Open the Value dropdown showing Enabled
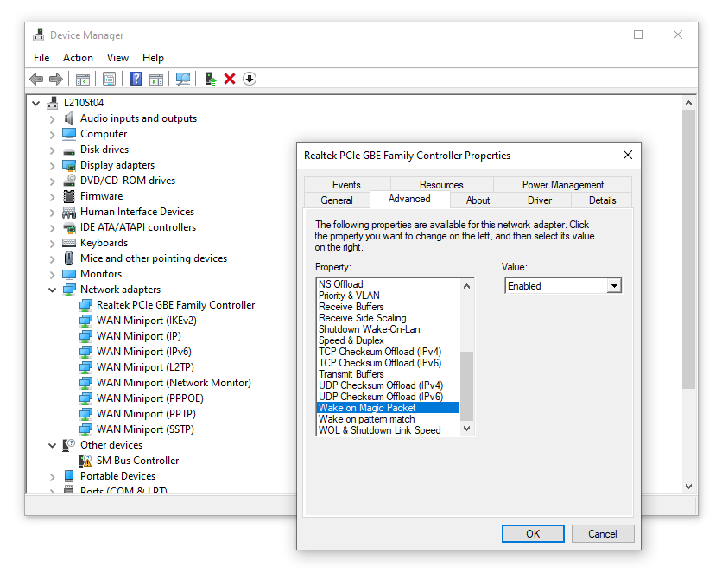This screenshot has width=728, height=579. pyautogui.click(x=614, y=286)
